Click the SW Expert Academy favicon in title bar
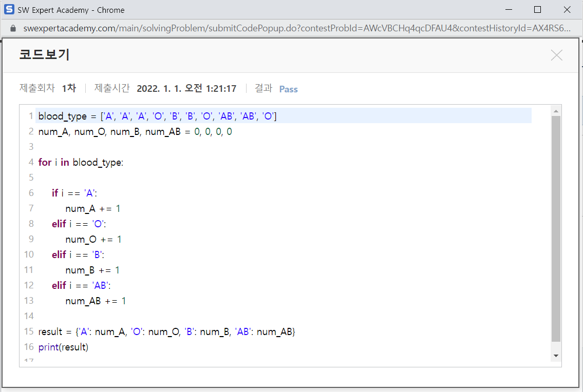This screenshot has height=392, width=583. pos(9,9)
